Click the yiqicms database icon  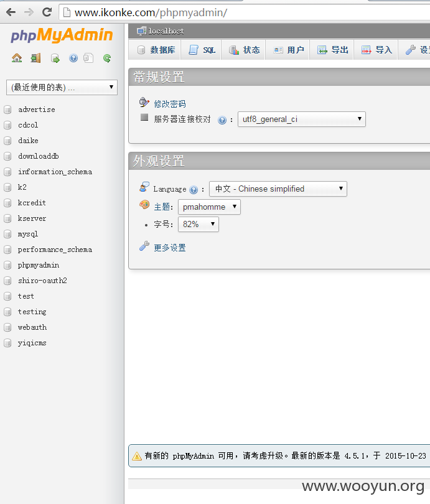pos(7,343)
